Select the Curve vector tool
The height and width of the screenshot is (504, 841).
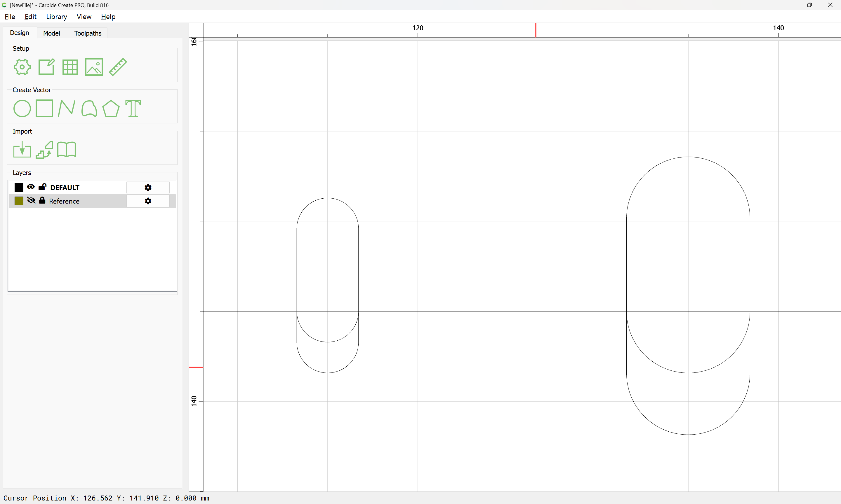point(89,109)
